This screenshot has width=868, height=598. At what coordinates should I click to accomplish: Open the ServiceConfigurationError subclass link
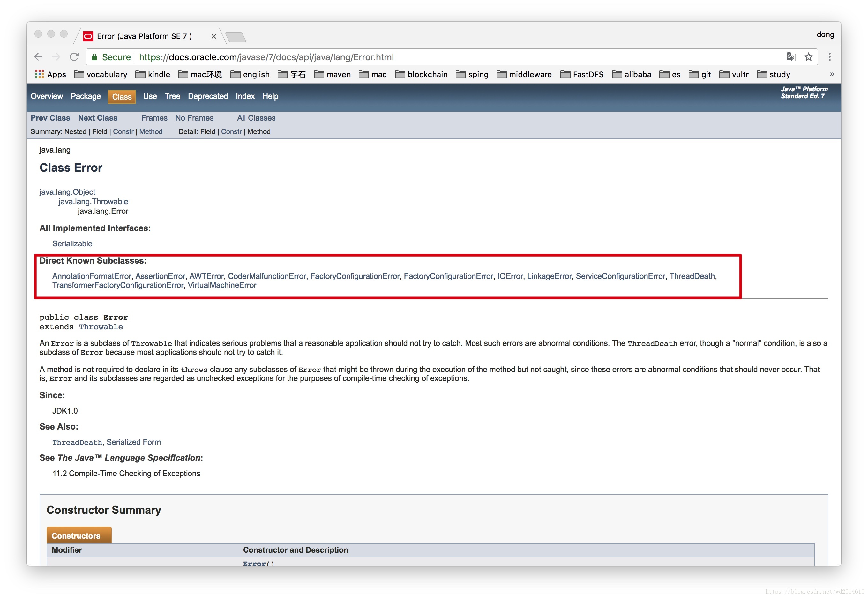click(x=620, y=276)
